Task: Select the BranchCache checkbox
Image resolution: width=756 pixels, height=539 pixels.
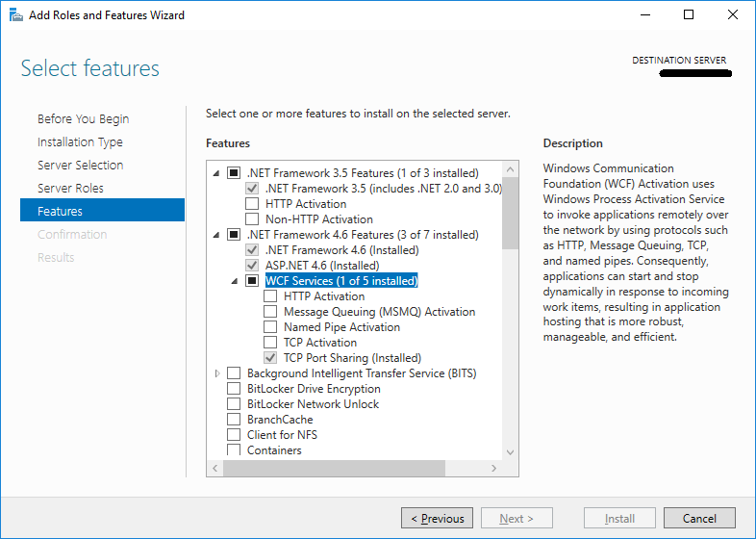Action: (x=234, y=420)
